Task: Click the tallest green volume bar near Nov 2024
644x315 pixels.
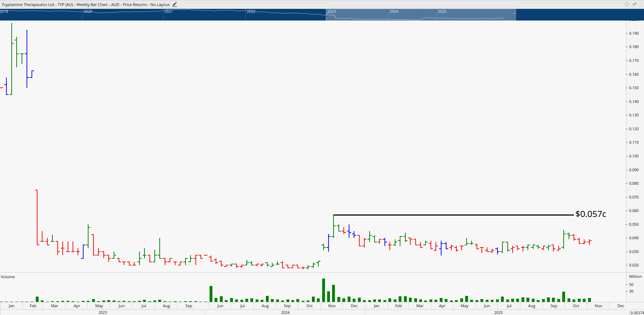Action: tap(324, 290)
